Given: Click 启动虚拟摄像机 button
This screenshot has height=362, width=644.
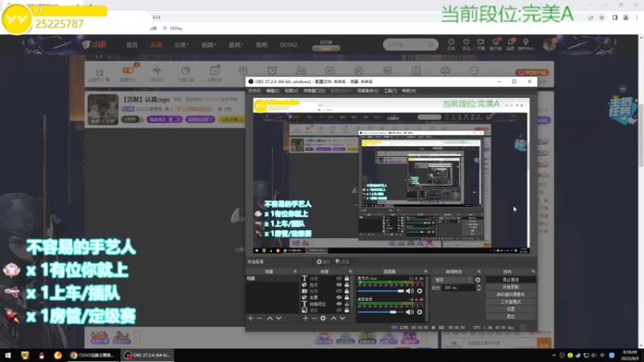Looking at the screenshot, I should click(x=510, y=294).
